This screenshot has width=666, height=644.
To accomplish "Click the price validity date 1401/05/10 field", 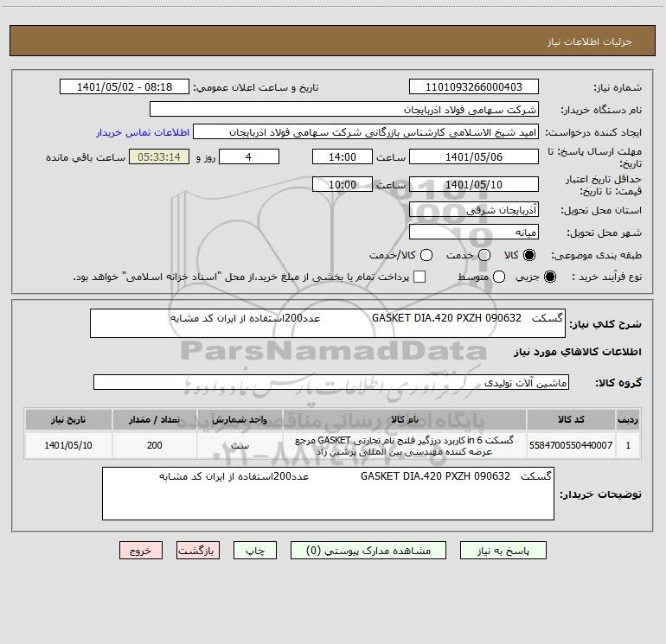I will click(474, 184).
